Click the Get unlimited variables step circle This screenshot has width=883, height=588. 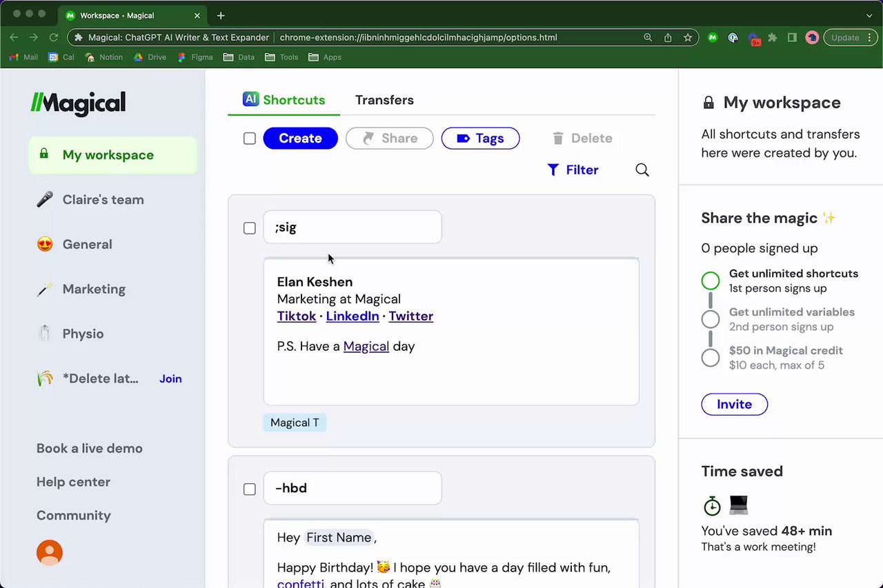(711, 319)
